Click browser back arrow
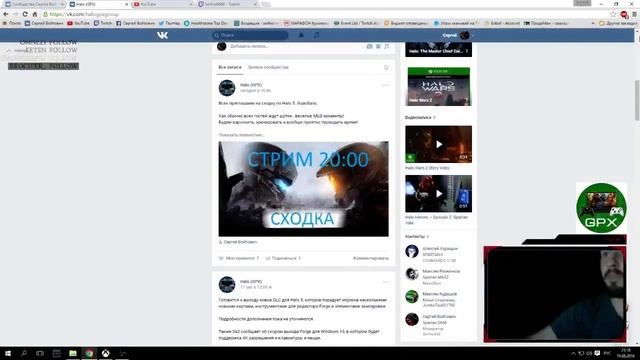The height and width of the screenshot is (360, 640). coord(6,14)
